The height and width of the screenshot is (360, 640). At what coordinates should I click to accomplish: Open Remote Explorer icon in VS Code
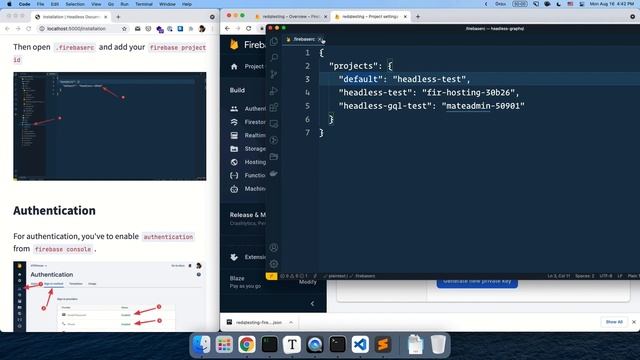tap(274, 124)
